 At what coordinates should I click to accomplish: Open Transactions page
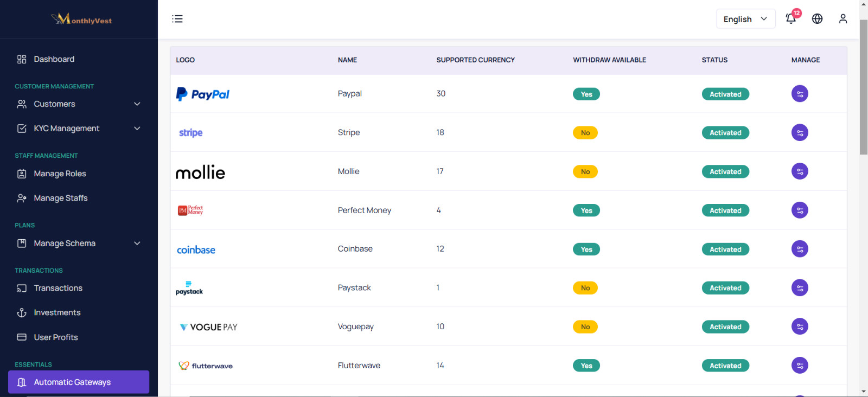[79, 288]
